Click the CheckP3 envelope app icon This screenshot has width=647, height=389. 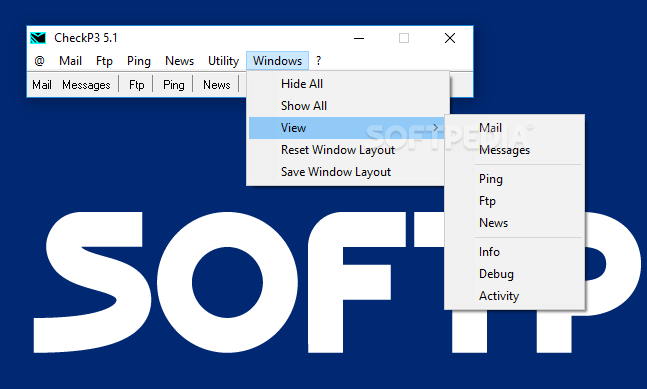[x=38, y=38]
